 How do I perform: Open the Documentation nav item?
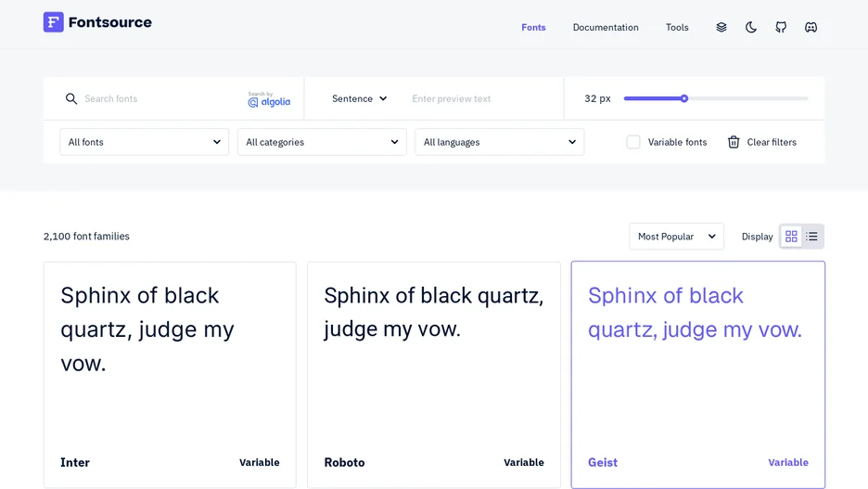click(x=606, y=27)
